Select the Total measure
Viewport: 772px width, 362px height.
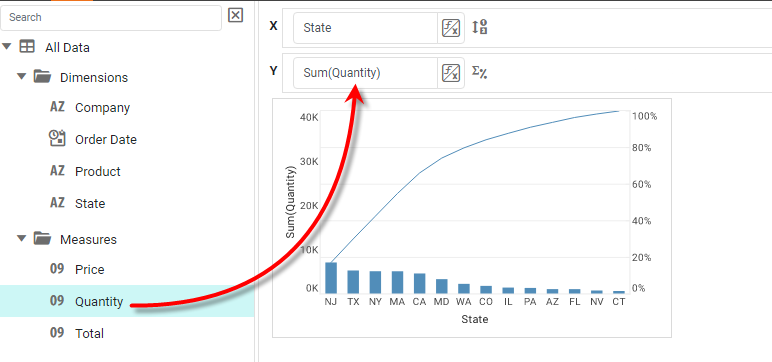90,333
